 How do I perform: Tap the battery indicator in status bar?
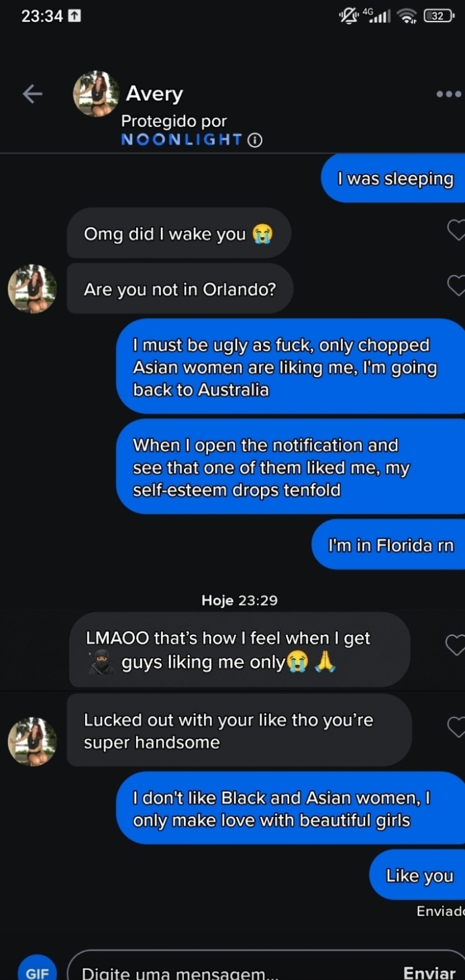[438, 16]
